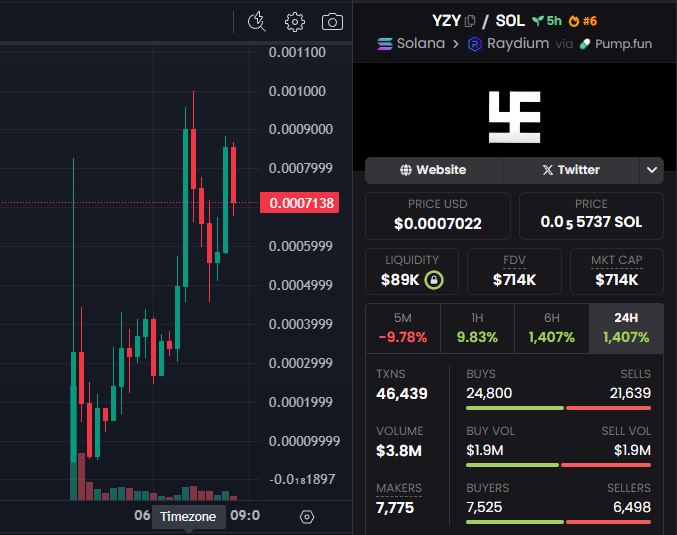Click the PRICE in SOL box

coord(591,216)
